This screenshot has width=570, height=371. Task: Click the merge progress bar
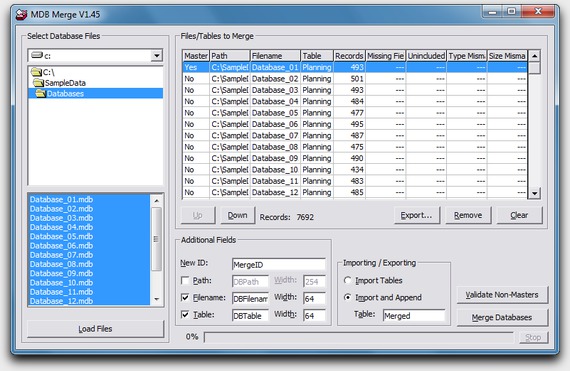[359, 338]
